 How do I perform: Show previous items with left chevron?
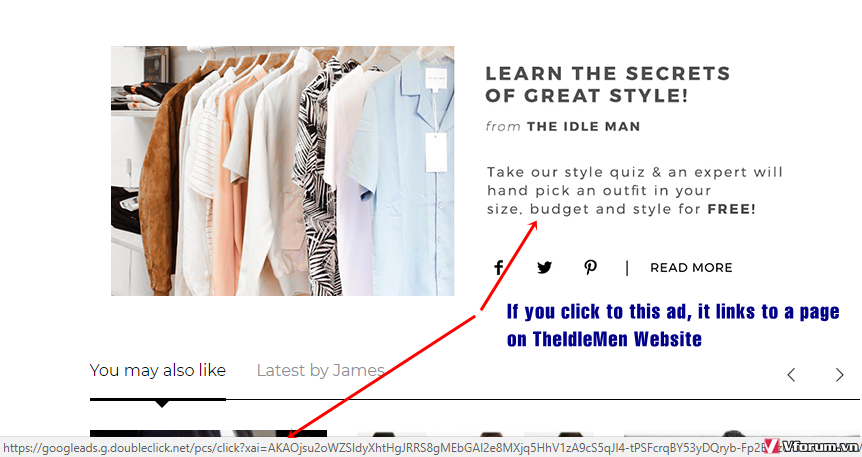pos(791,375)
